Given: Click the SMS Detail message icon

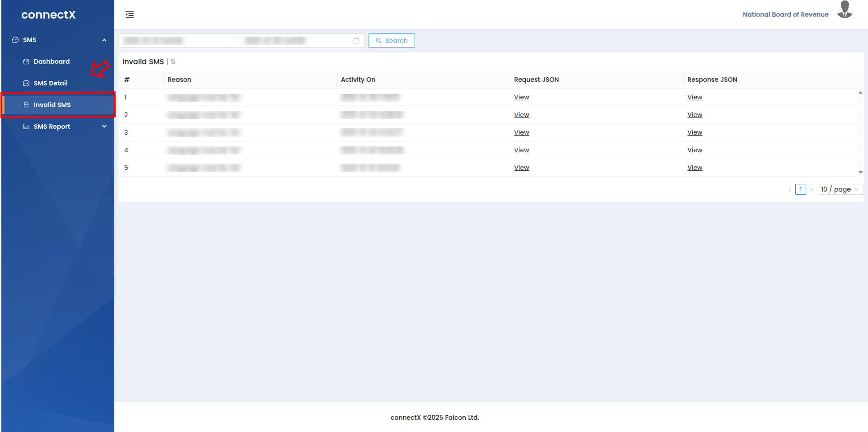Looking at the screenshot, I should (x=26, y=83).
